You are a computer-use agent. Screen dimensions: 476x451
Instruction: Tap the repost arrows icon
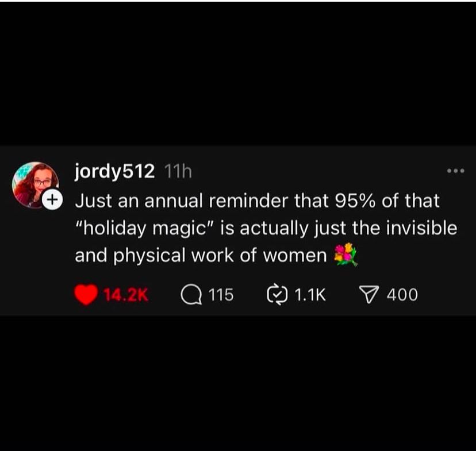point(277,294)
